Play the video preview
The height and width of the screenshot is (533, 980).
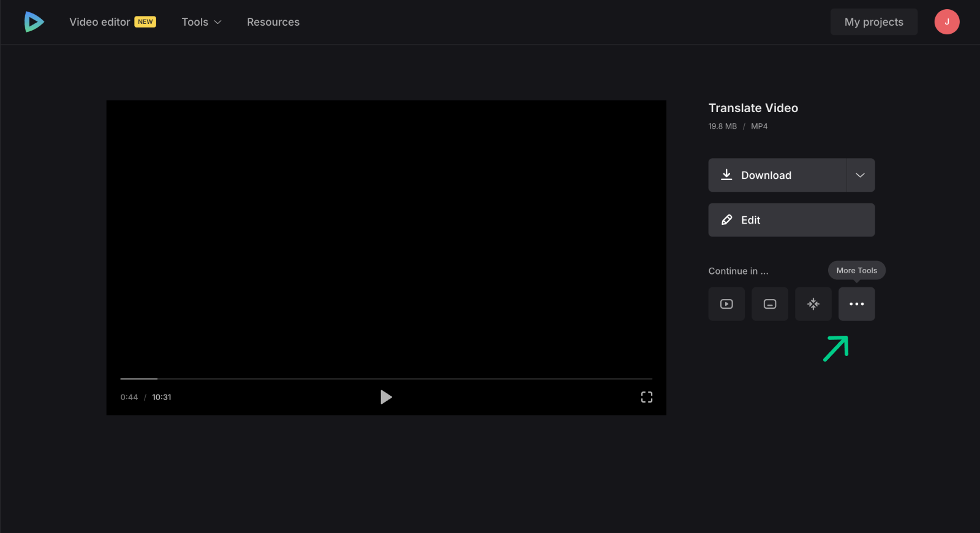click(386, 397)
